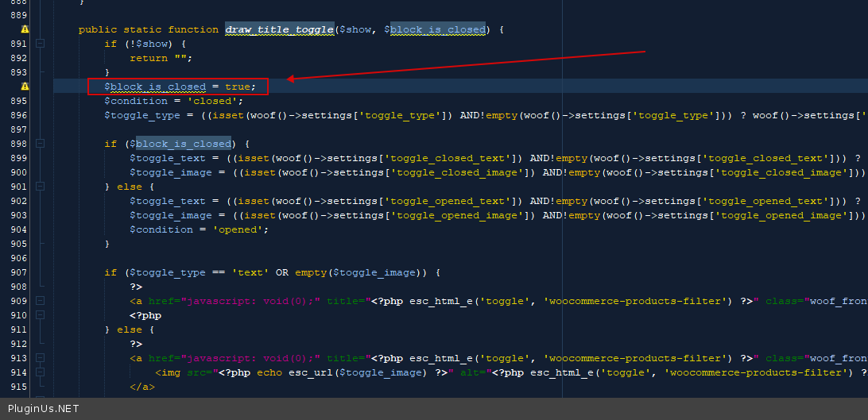Fold the img tag at line 914
Screen dimensions: 868x420
[x=40, y=372]
